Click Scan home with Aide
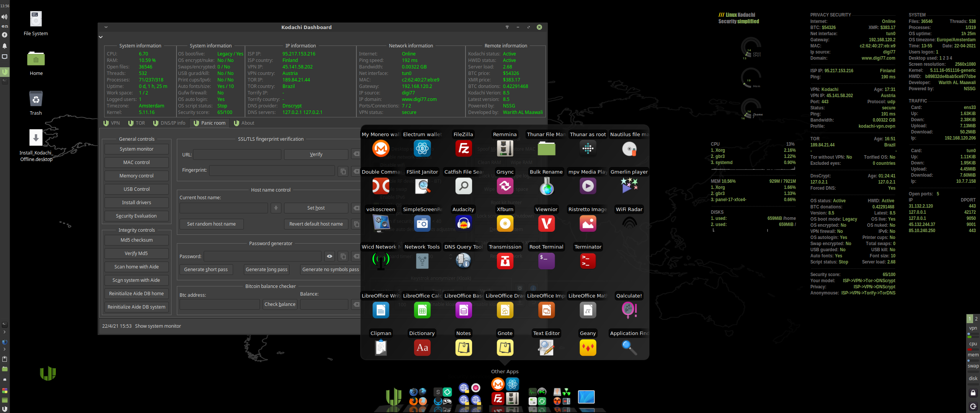This screenshot has height=413, width=980. [x=137, y=267]
